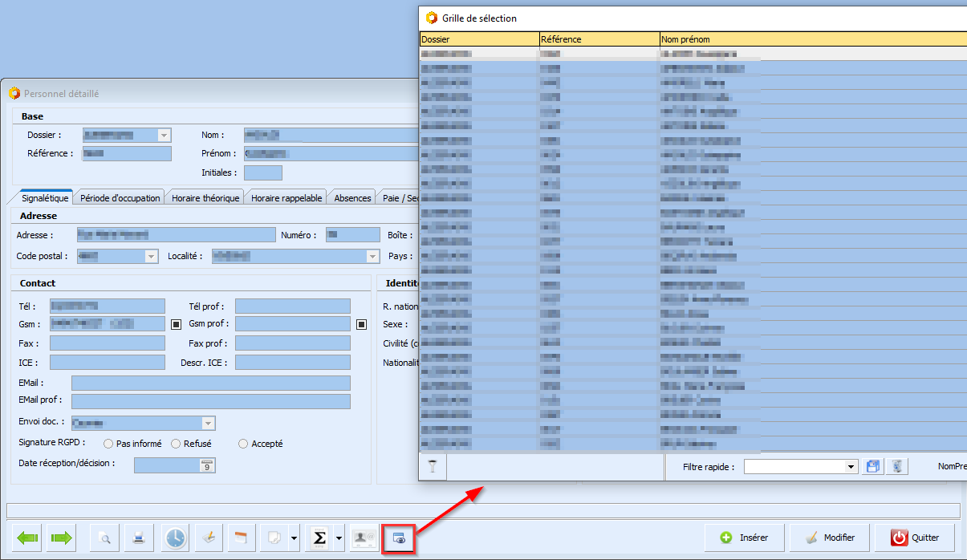
Task: Go to next record with green right arrow
Action: coord(61,538)
